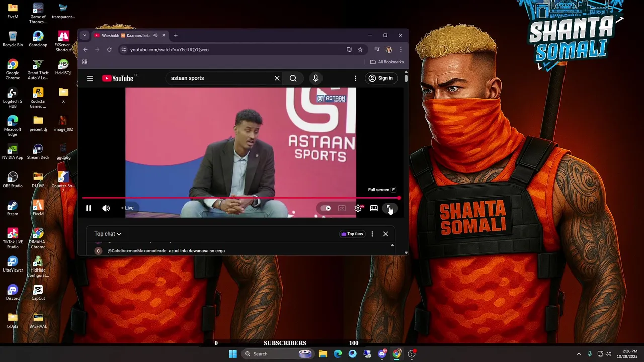Viewport: 644px width, 362px height.
Task: Open Chrome media controls icon
Action: click(x=377, y=50)
